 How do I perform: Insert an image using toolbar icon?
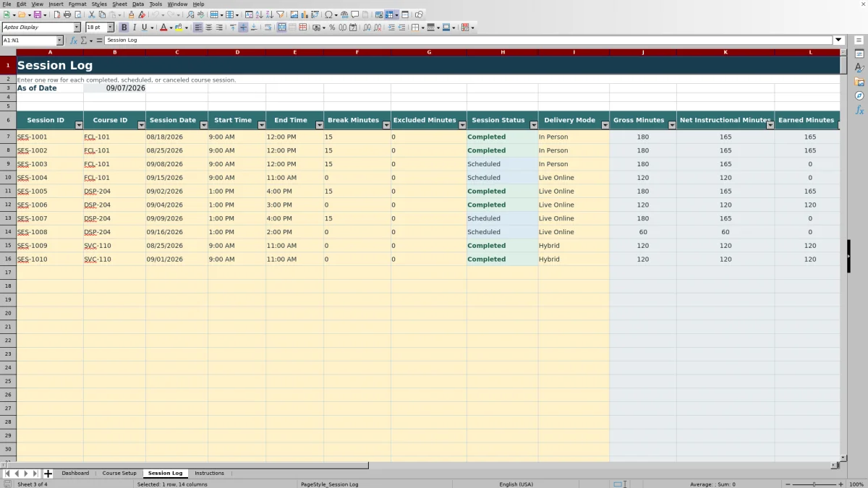[294, 14]
